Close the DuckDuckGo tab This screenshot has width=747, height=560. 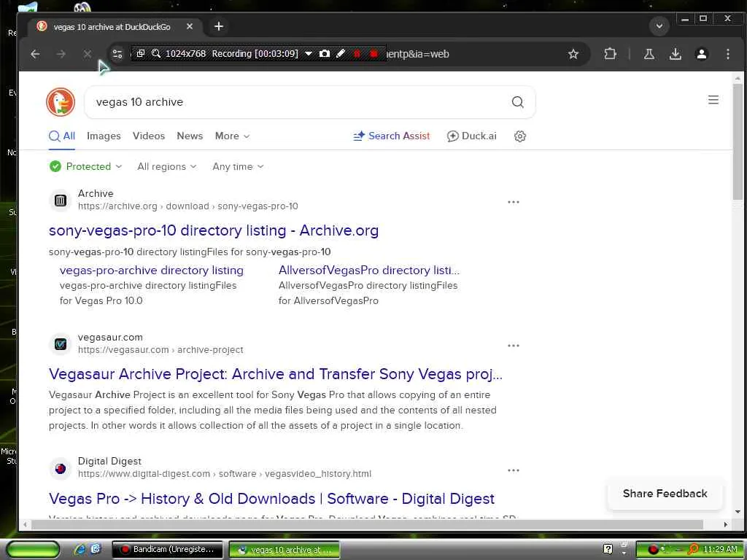coord(190,26)
